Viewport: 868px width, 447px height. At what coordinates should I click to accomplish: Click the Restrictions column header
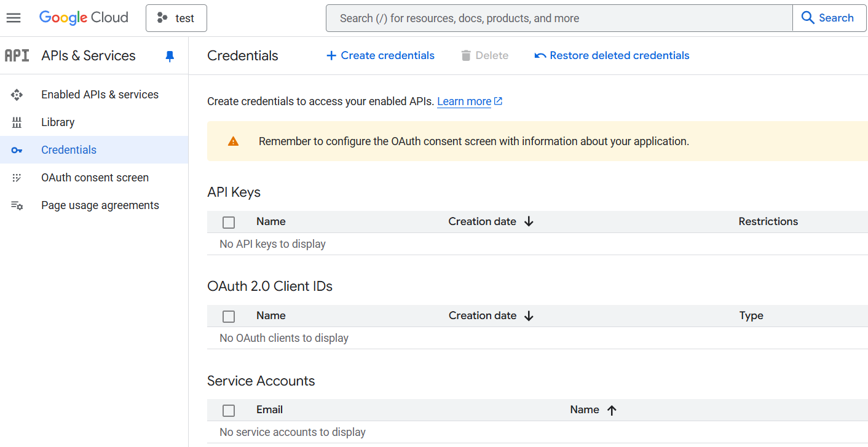[768, 221]
